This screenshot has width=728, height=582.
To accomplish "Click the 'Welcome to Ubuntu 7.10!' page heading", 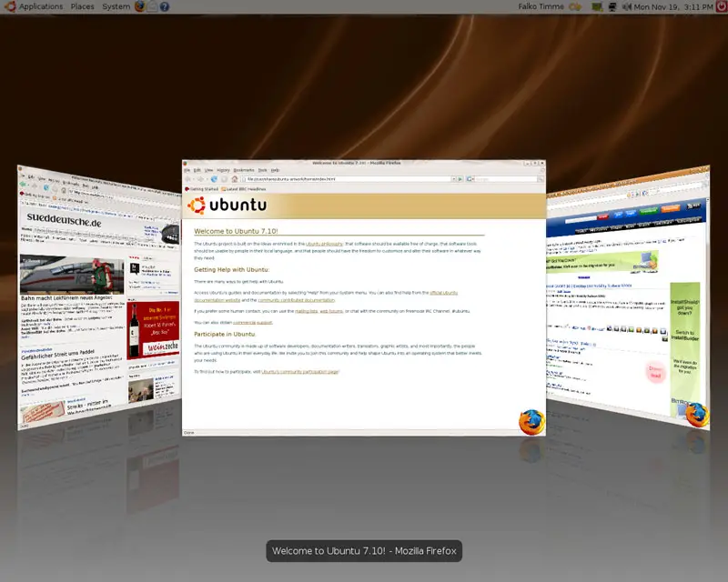I will coord(236,231).
